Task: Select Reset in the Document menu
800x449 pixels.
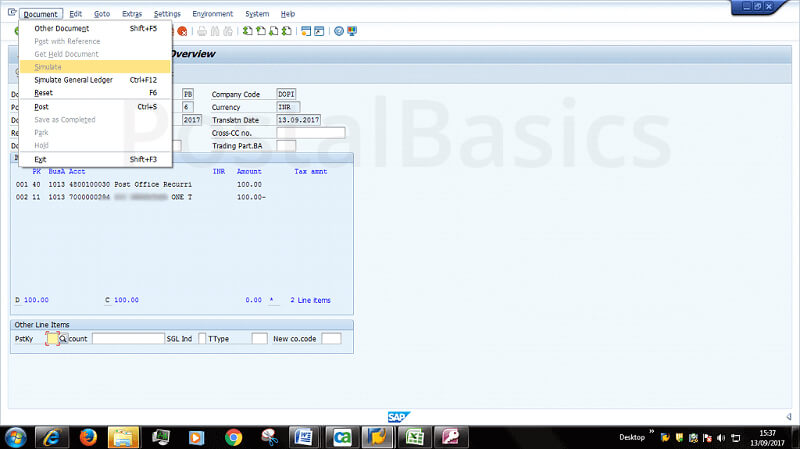Action: pyautogui.click(x=44, y=92)
